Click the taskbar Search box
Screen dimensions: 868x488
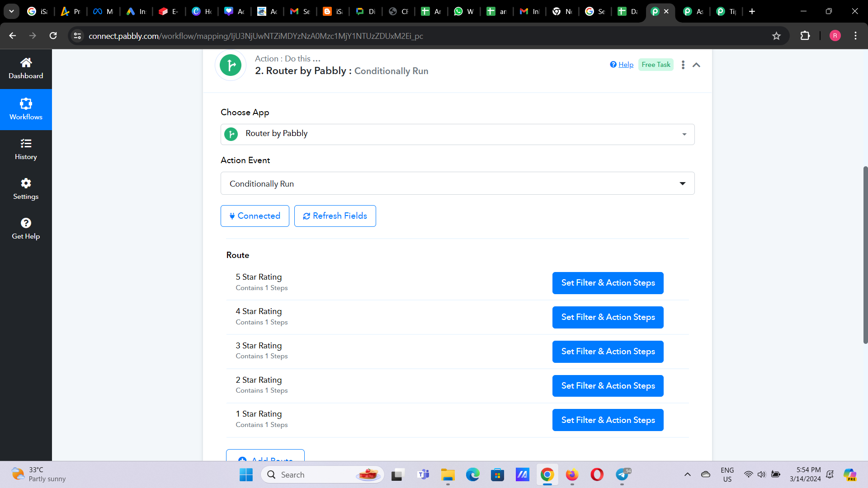pos(322,474)
